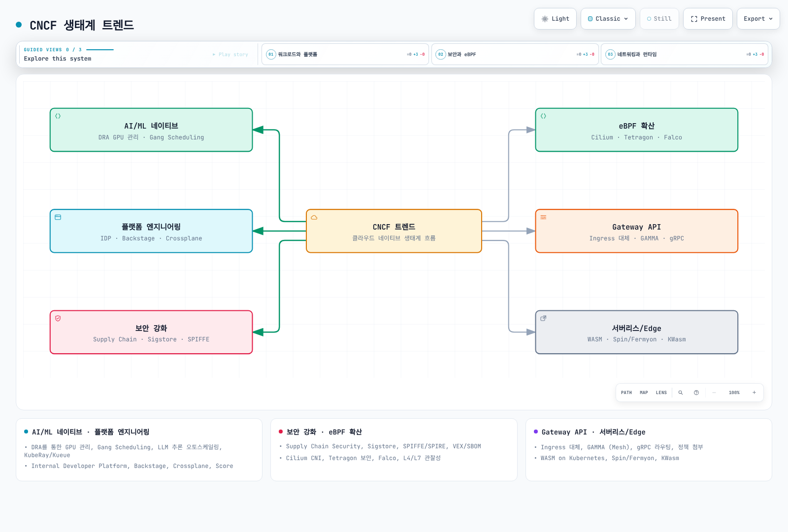
Task: Switch to MAP mode
Action: [644, 393]
